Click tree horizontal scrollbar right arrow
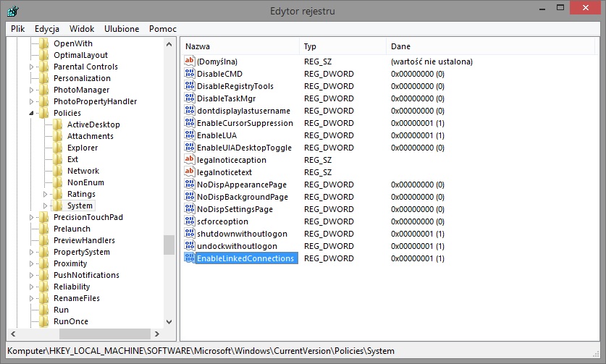606x364 pixels. 156,334
